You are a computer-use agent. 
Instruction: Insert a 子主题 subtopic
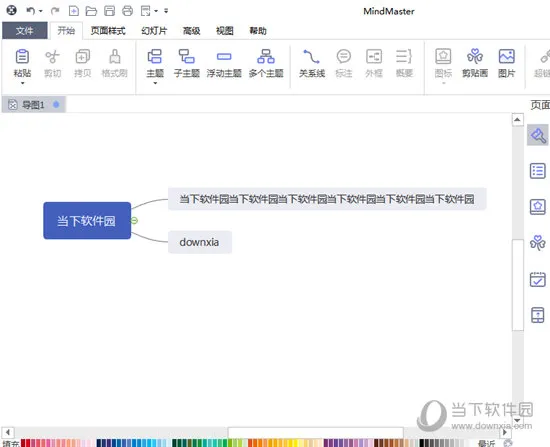point(187,63)
